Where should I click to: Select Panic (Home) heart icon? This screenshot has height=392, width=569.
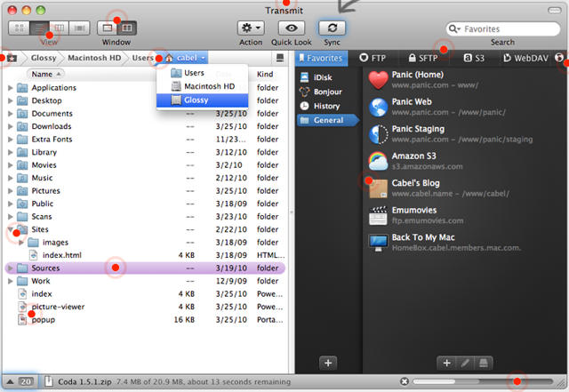pos(378,80)
